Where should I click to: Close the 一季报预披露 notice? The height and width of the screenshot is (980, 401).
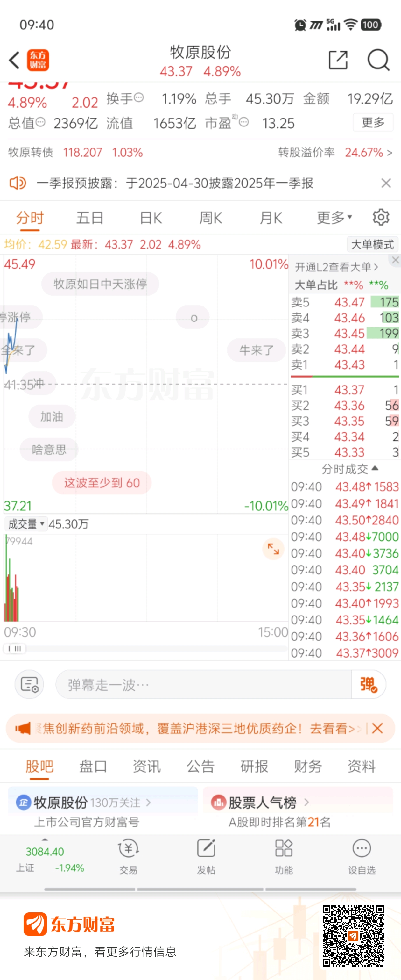(x=386, y=183)
